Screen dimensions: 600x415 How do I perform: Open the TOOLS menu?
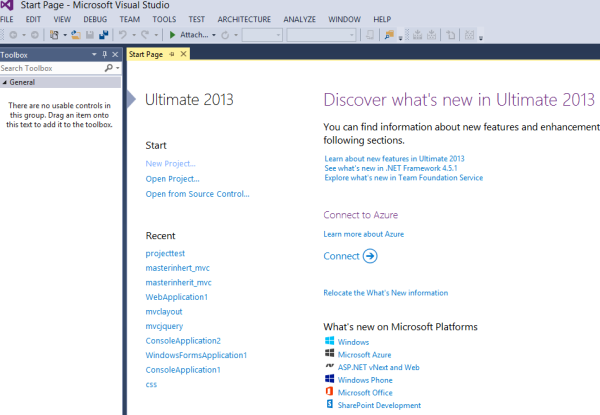(164, 20)
